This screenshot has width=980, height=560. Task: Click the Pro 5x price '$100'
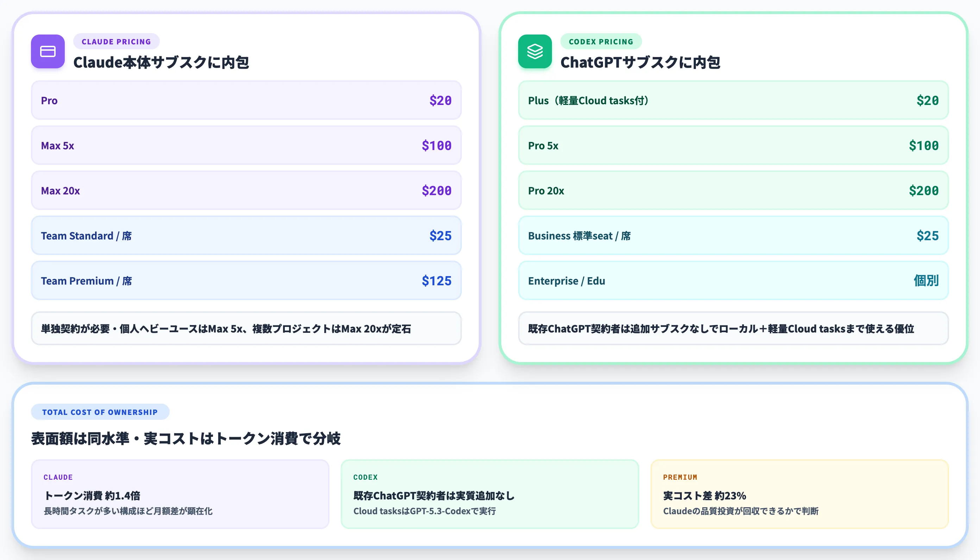[924, 145]
